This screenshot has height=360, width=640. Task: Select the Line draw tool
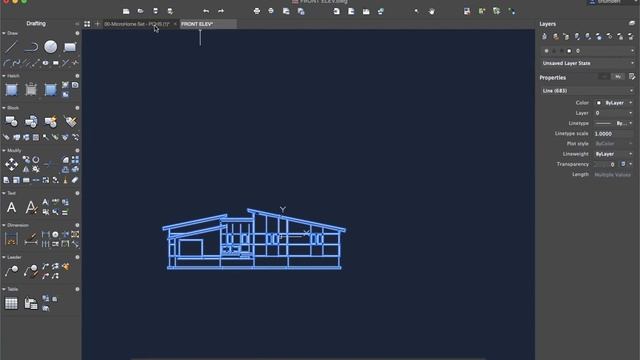tap(11, 47)
